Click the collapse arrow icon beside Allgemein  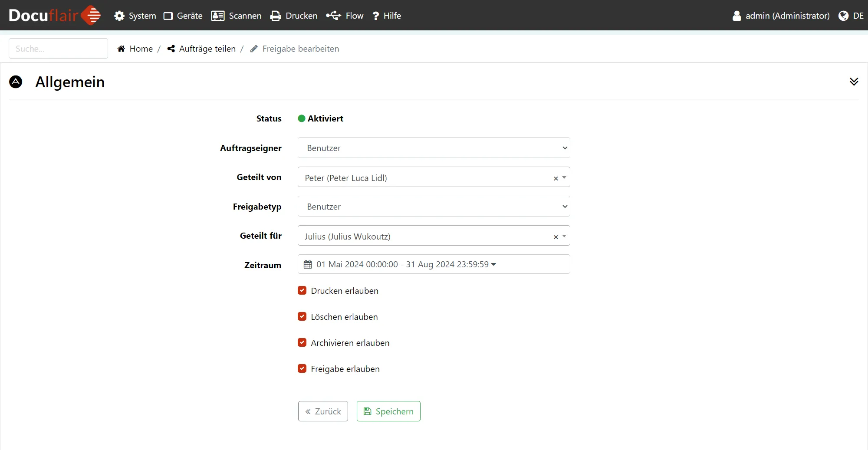[x=16, y=82]
